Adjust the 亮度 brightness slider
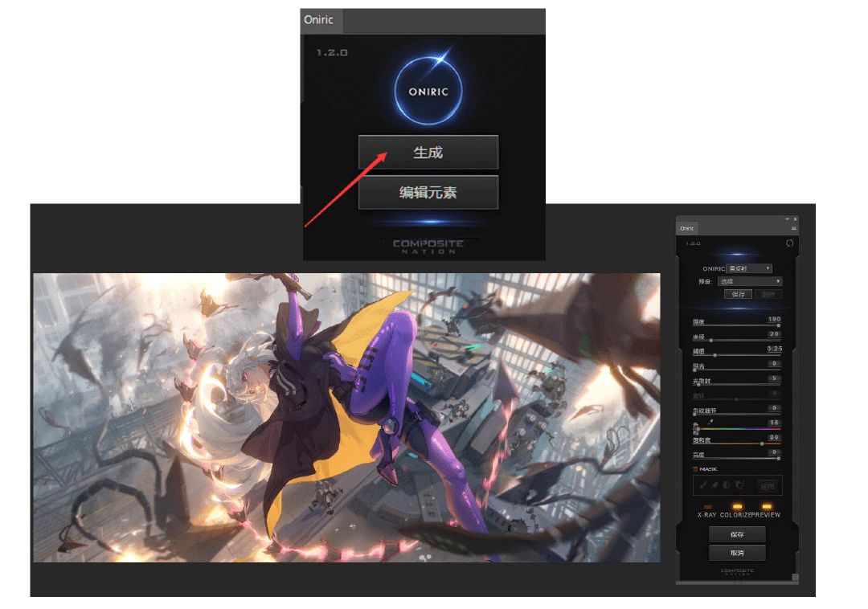The image size is (868, 609). (736, 459)
